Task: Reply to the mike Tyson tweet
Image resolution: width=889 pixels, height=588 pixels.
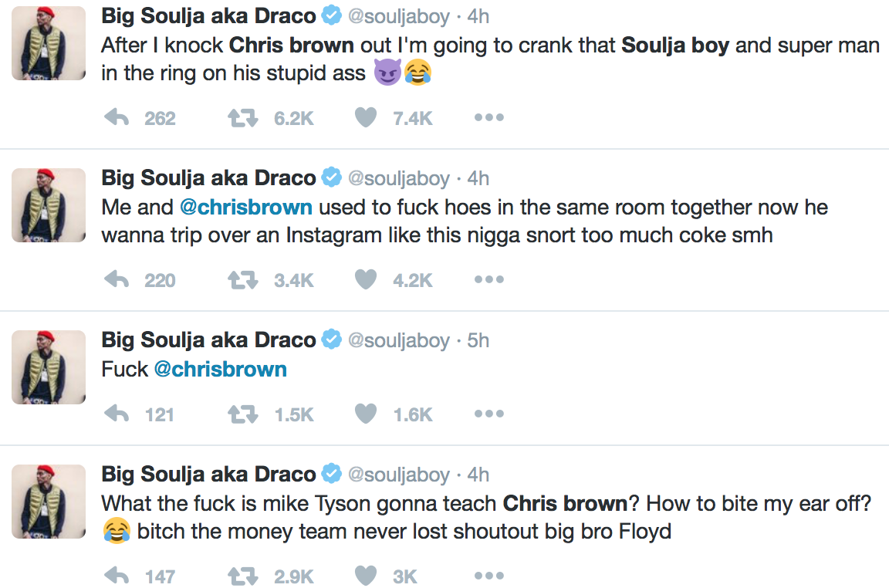Action: pyautogui.click(x=116, y=576)
